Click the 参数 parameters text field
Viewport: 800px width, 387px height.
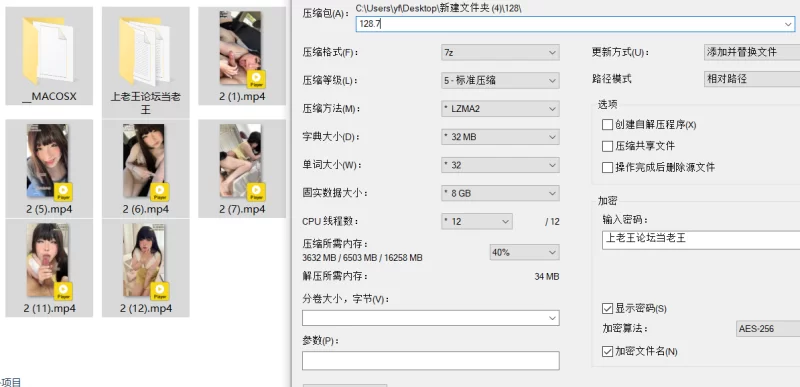pos(431,360)
